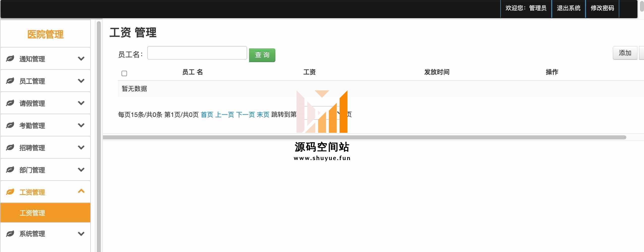Image resolution: width=644 pixels, height=252 pixels.
Task: Click the leaf icon beside 招聘管理
Action: (x=10, y=147)
